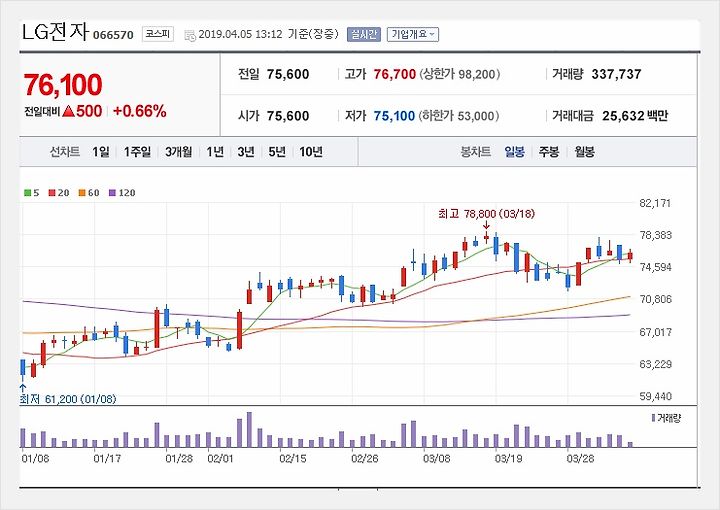
Task: Select the 10년 line chart tab
Action: tap(311, 152)
